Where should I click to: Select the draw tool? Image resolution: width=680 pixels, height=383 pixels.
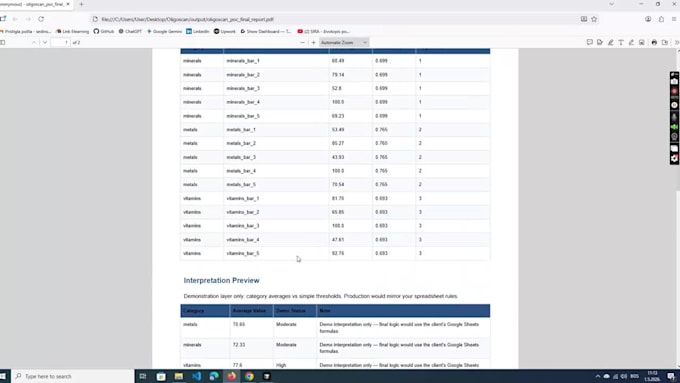click(x=631, y=43)
